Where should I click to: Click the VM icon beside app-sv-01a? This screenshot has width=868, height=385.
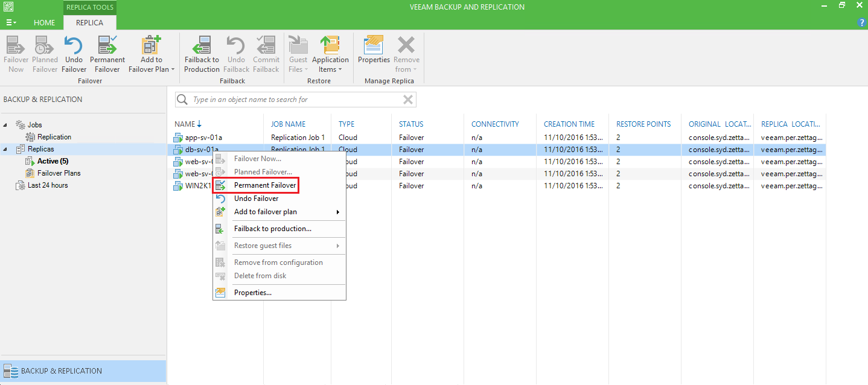point(178,138)
